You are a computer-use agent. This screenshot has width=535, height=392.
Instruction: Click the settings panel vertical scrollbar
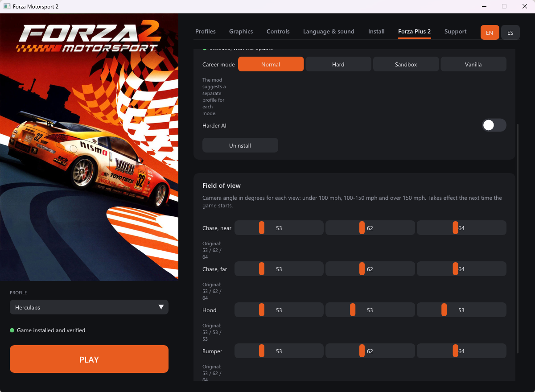point(518,239)
